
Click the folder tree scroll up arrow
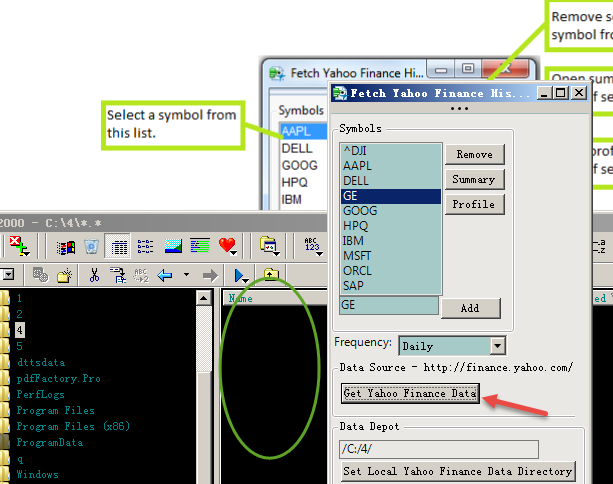tap(203, 299)
